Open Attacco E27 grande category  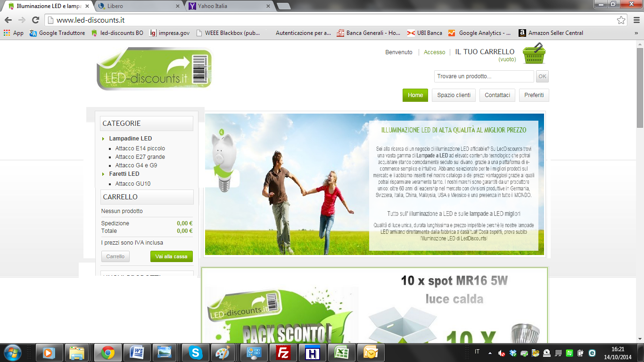pyautogui.click(x=140, y=157)
